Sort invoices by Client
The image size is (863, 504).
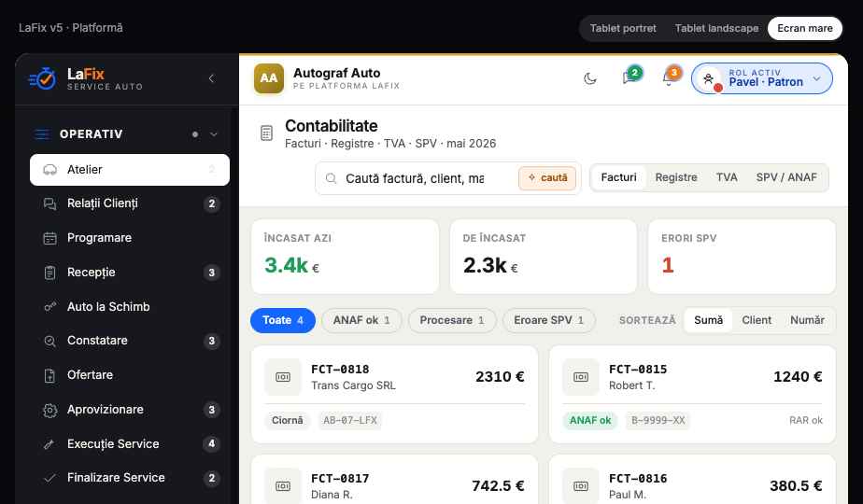(x=757, y=320)
